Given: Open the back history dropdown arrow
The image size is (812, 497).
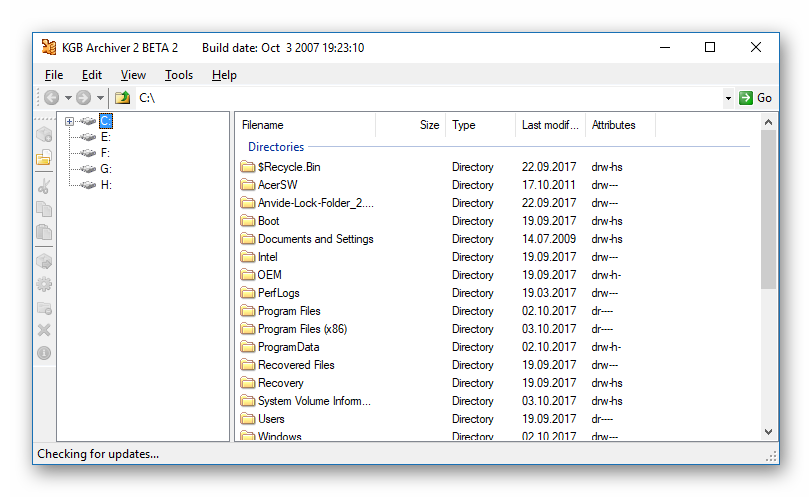Looking at the screenshot, I should (x=68, y=98).
